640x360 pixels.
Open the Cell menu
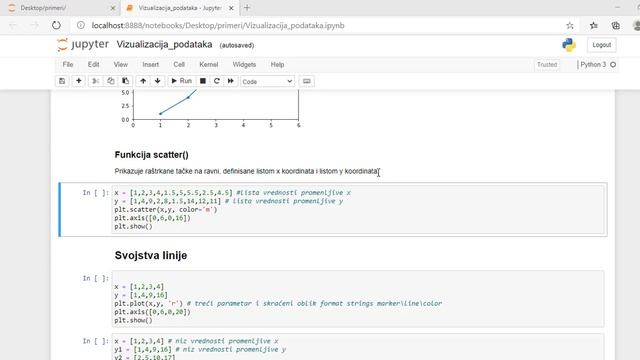[179, 64]
